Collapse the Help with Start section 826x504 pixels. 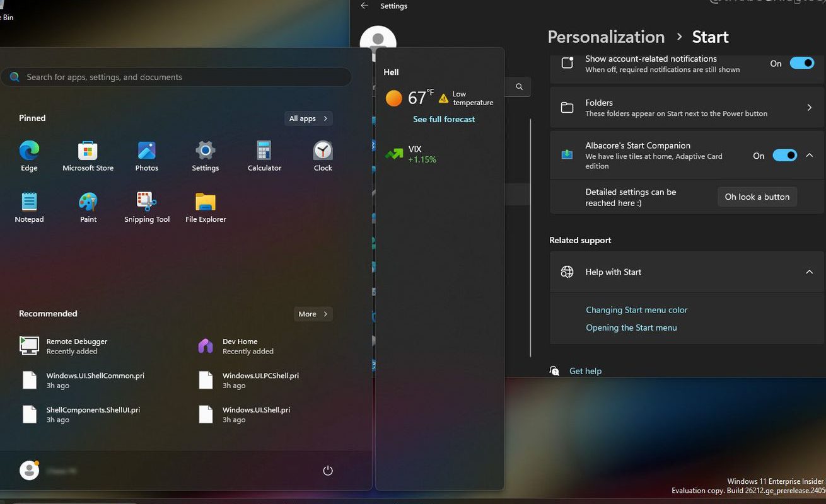click(x=810, y=272)
